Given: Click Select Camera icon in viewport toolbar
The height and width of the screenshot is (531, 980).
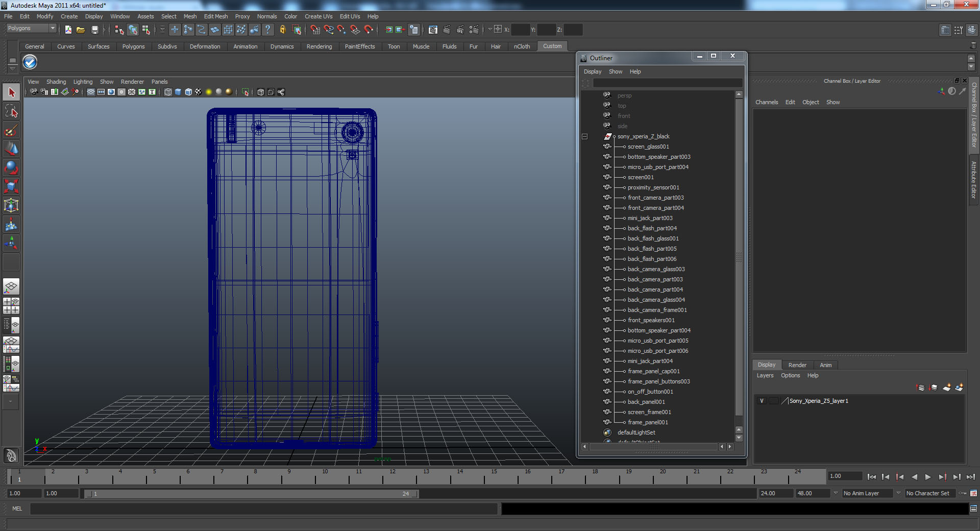Looking at the screenshot, I should pos(34,92).
